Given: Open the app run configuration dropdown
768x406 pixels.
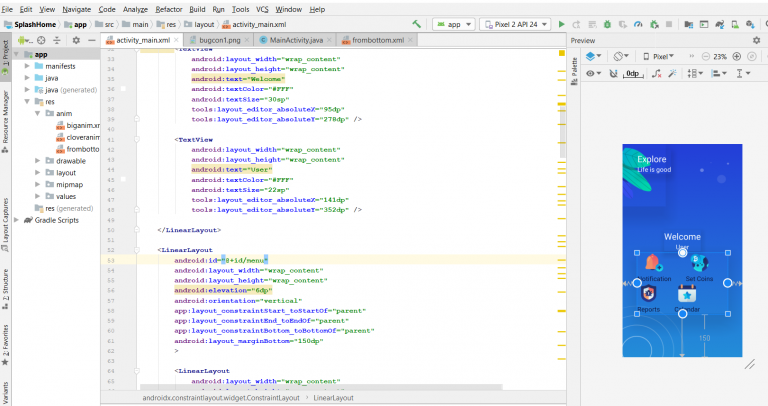Looking at the screenshot, I should click(454, 23).
